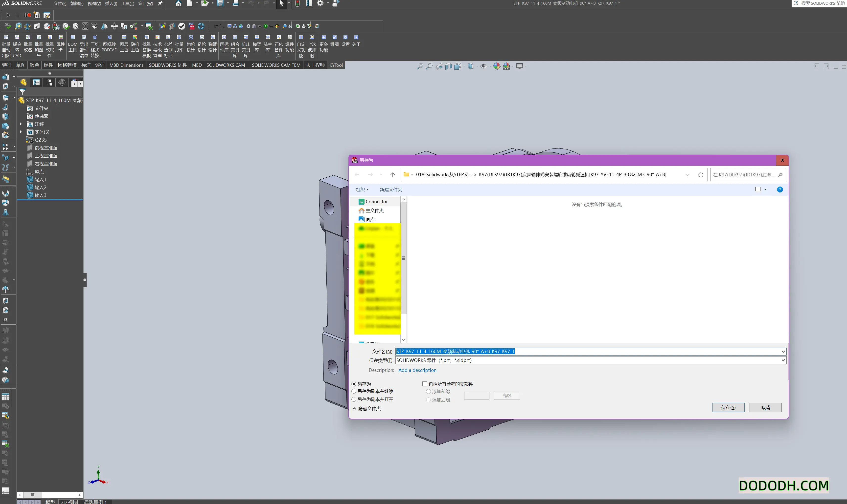Viewport: 847px width, 504px height.
Task: Click the Edit Appearance color ball icon
Action: point(497,66)
